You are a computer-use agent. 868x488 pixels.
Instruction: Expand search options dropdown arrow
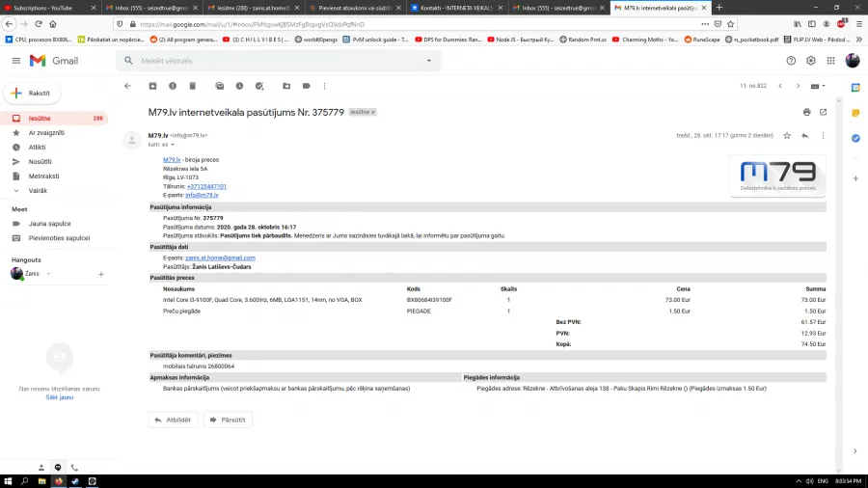pyautogui.click(x=428, y=61)
